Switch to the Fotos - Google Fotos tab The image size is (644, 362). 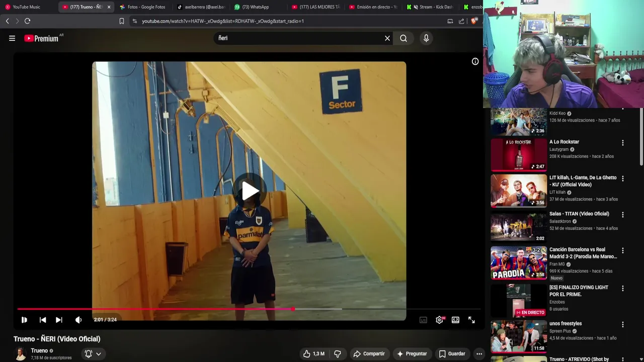[143, 7]
